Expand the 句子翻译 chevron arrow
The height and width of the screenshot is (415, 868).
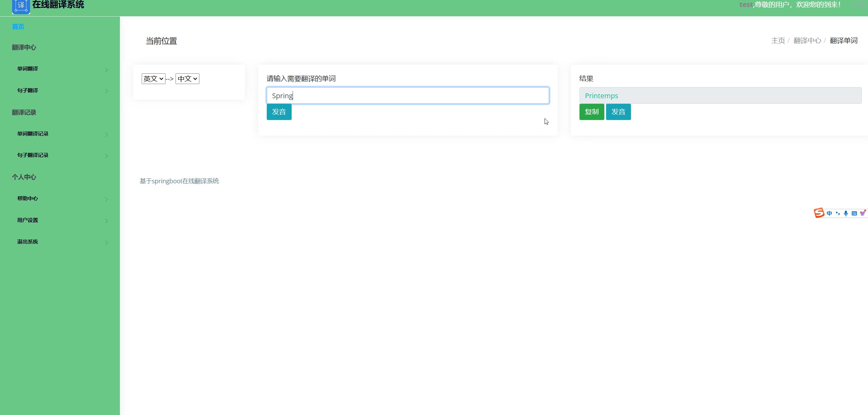coord(106,91)
